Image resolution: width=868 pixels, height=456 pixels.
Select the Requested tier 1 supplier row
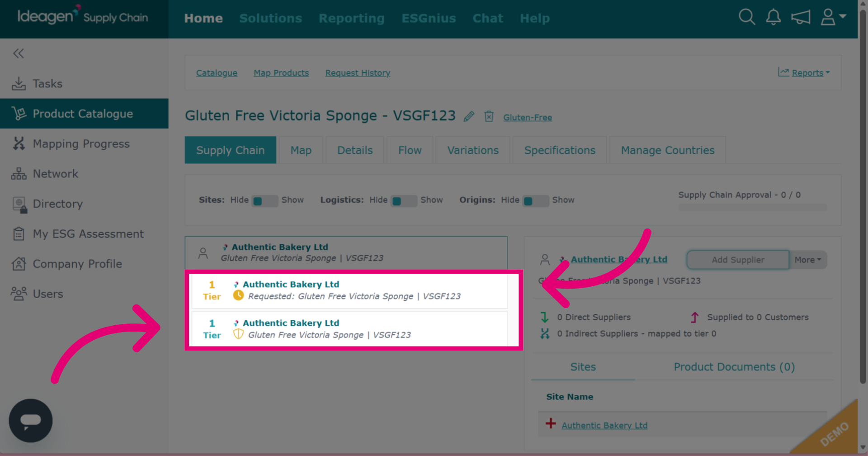tap(349, 290)
